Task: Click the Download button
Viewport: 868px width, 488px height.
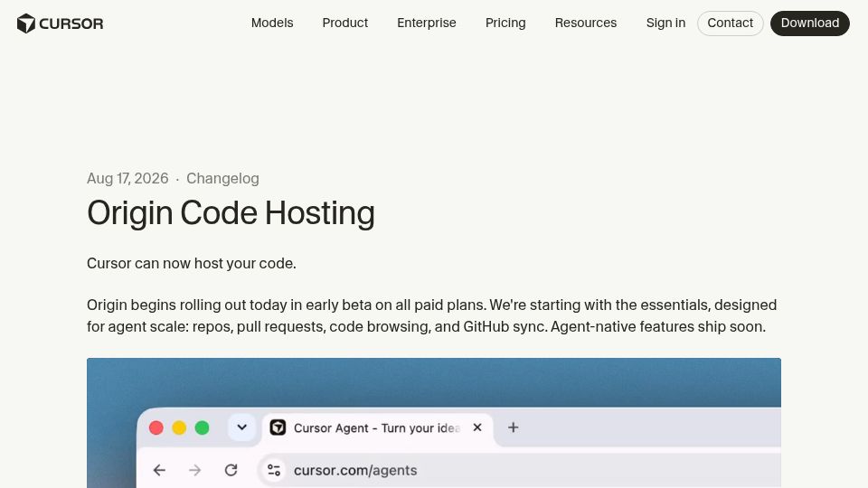Action: click(810, 23)
